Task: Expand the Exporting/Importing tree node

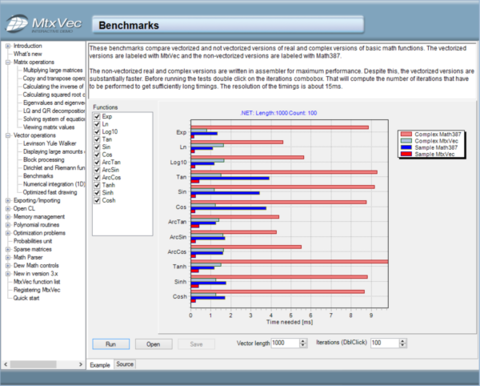Action: [8, 200]
